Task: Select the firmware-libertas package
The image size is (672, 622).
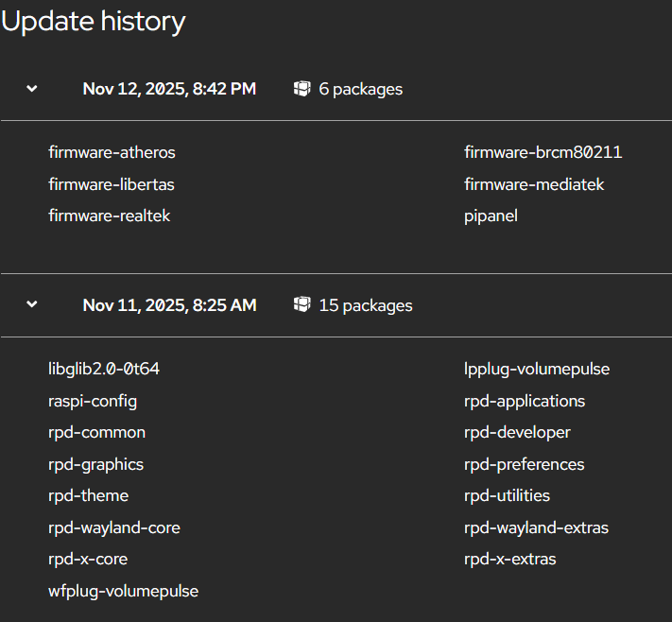Action: tap(111, 184)
